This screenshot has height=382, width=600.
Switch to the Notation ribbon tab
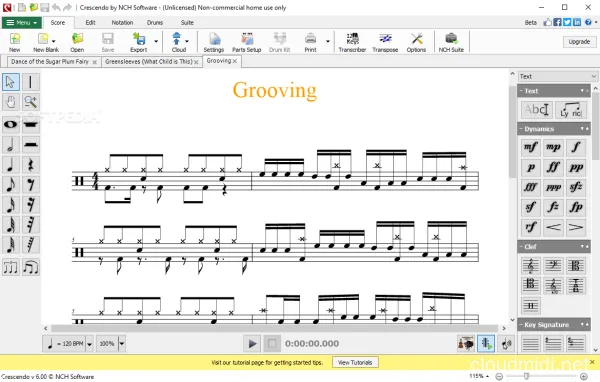click(x=122, y=23)
